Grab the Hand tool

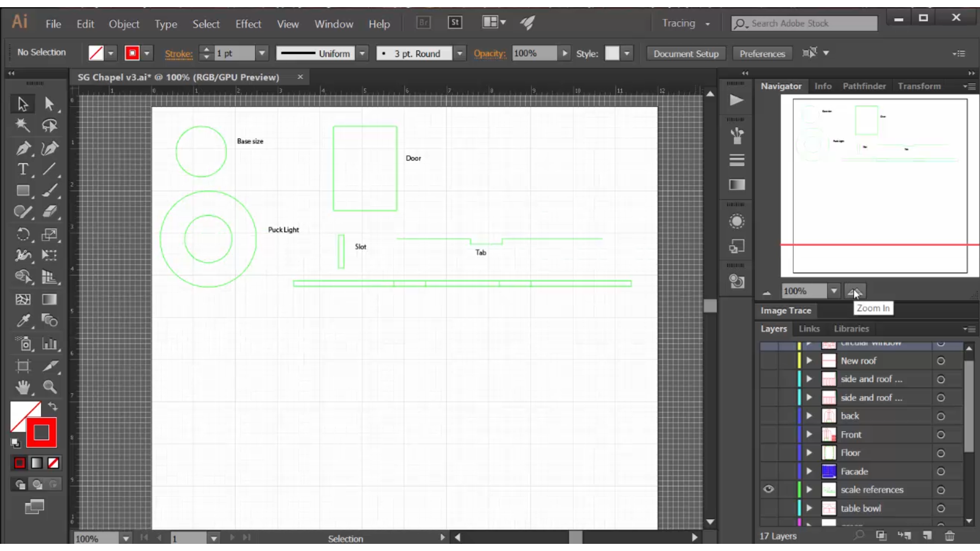[x=22, y=387]
